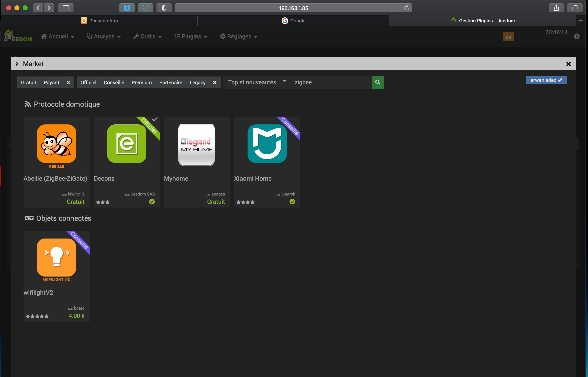Open the wifilightV2 plugin icon

click(57, 258)
